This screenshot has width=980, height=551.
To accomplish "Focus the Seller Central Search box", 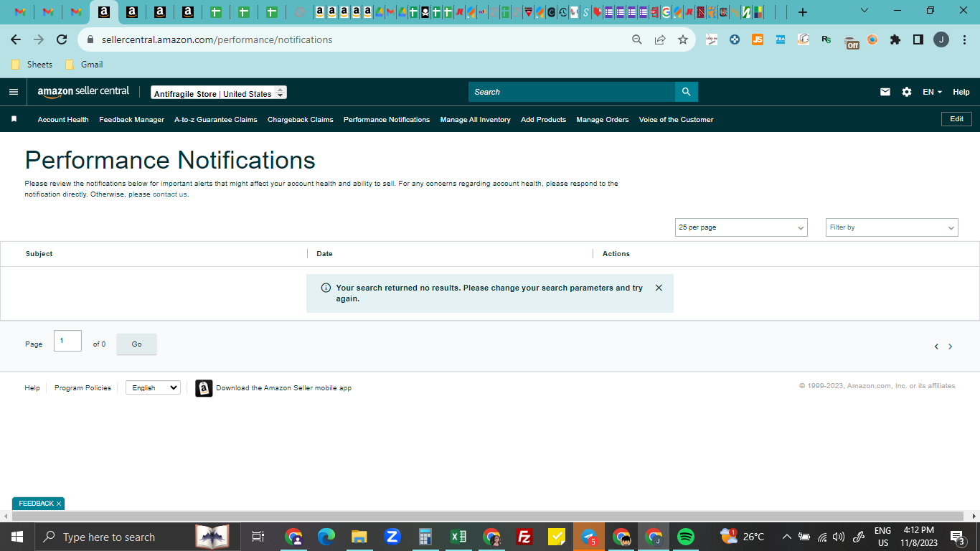I will (x=572, y=92).
